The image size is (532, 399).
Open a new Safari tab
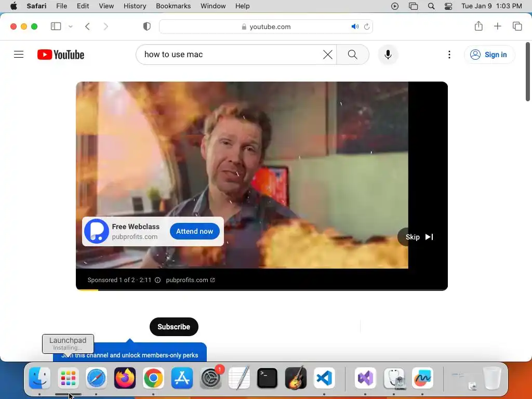497,26
